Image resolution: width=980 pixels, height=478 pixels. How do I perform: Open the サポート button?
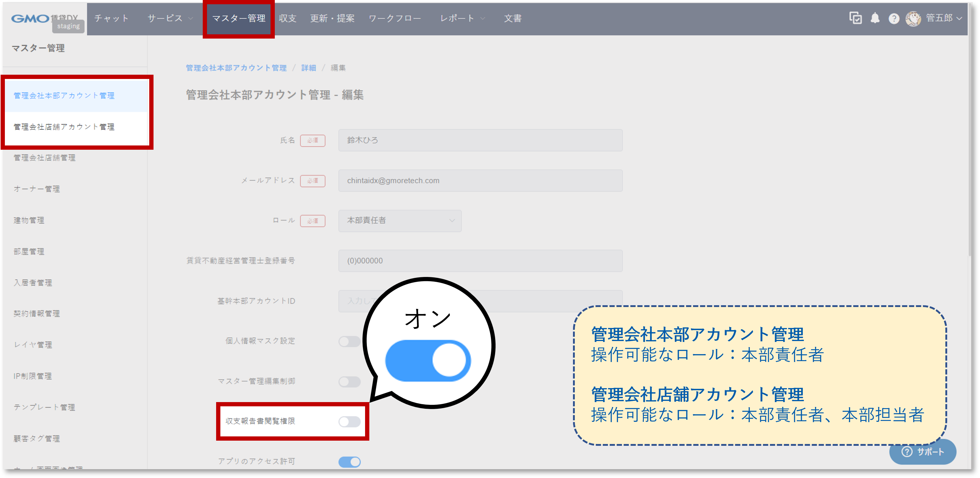(923, 451)
